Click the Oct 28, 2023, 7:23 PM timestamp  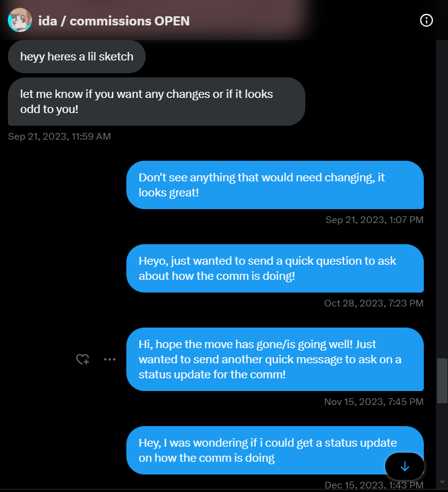tap(374, 303)
